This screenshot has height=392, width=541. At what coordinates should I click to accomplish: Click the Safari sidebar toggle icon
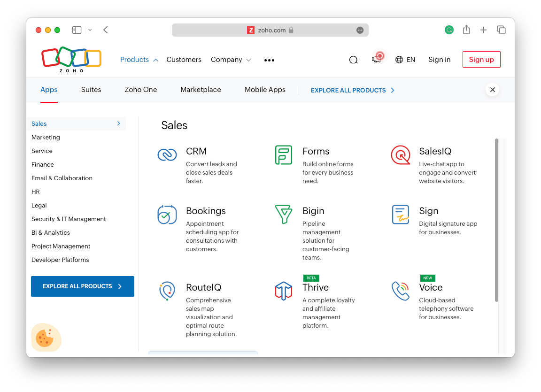(77, 30)
